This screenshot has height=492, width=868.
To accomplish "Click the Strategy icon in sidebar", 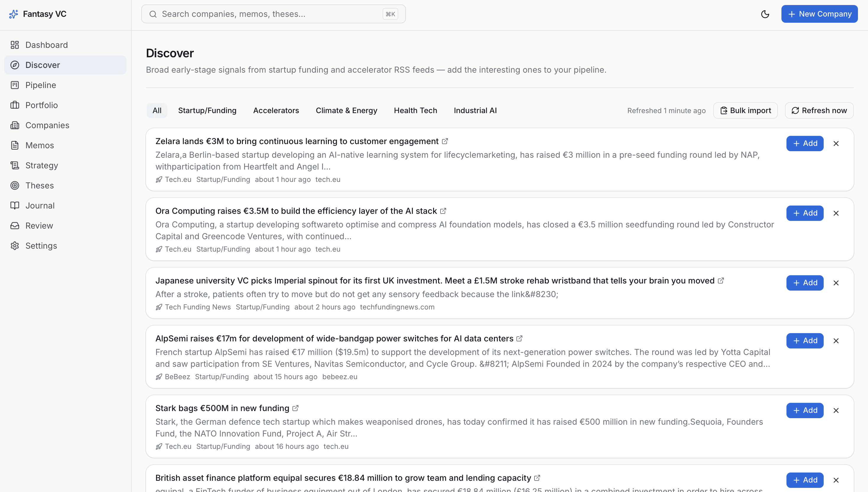I will [14, 166].
